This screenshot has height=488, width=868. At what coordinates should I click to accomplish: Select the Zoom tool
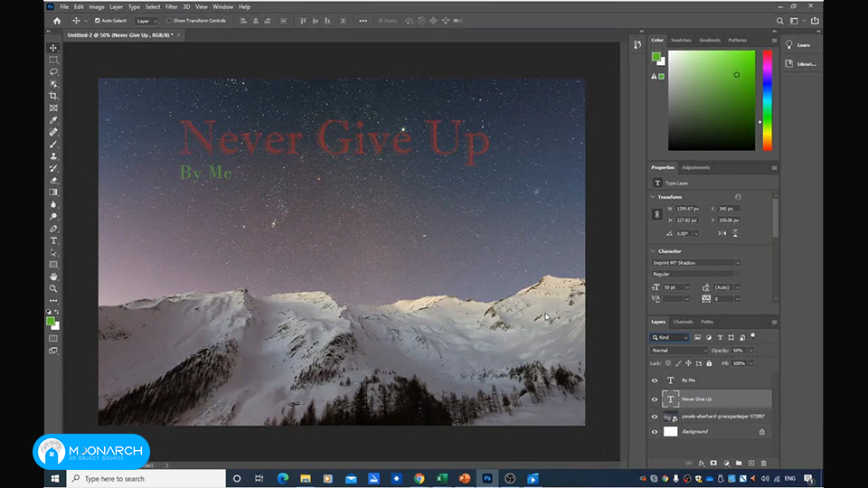click(53, 289)
